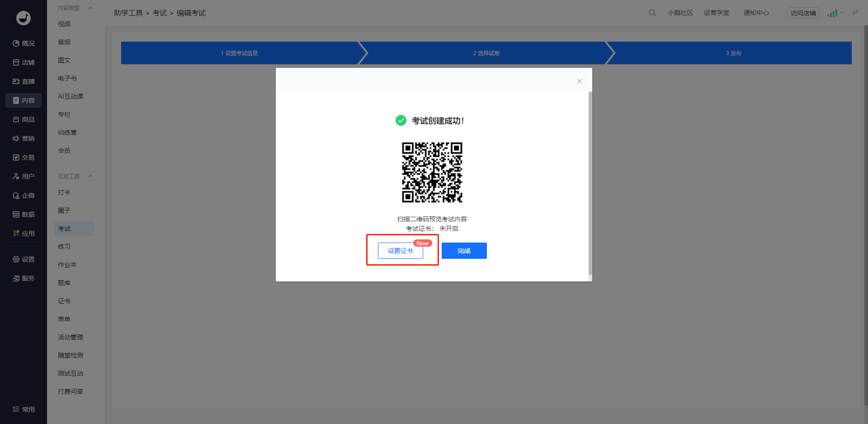Select 题库 in the submenu
The image size is (868, 424).
coord(64,283)
